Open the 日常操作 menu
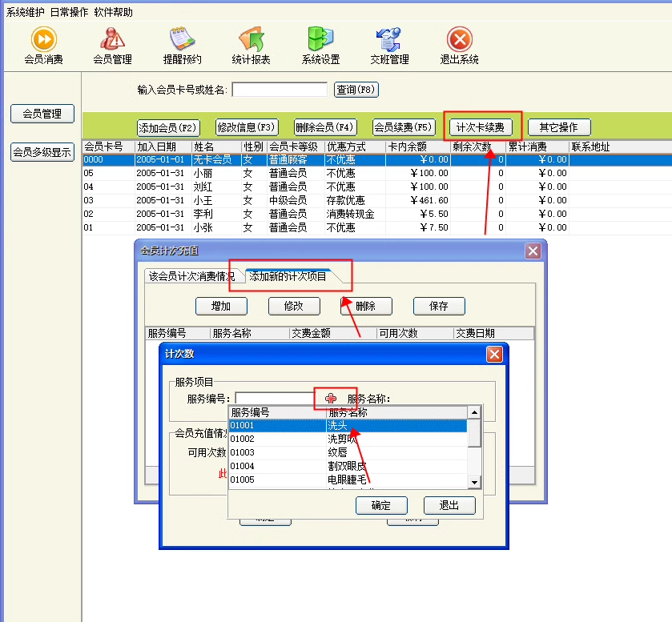This screenshot has height=622, width=672. 69,13
